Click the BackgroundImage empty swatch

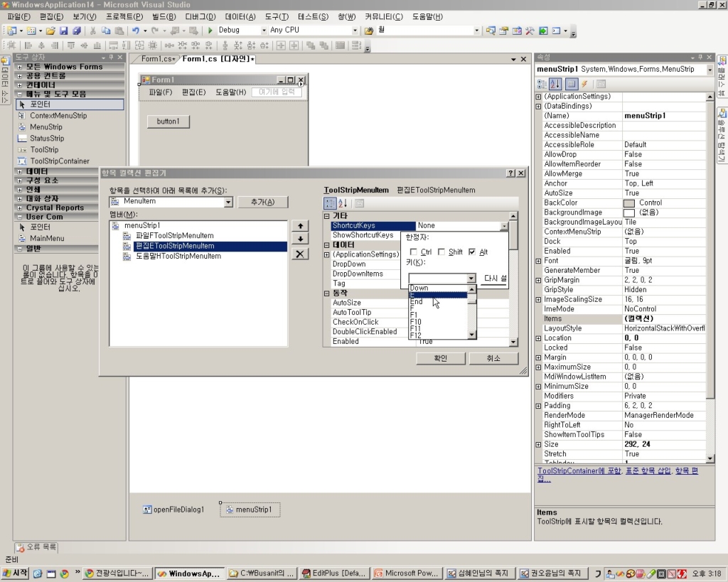[x=628, y=212]
